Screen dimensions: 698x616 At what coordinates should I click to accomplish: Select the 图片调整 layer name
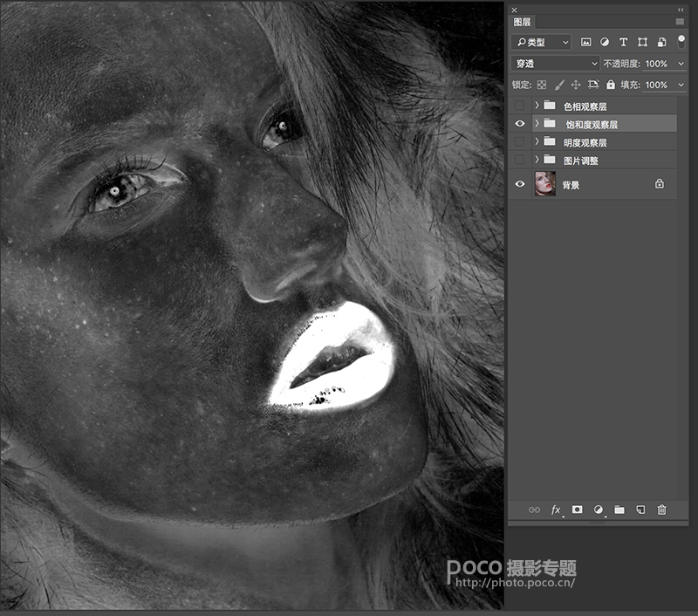[x=581, y=161]
